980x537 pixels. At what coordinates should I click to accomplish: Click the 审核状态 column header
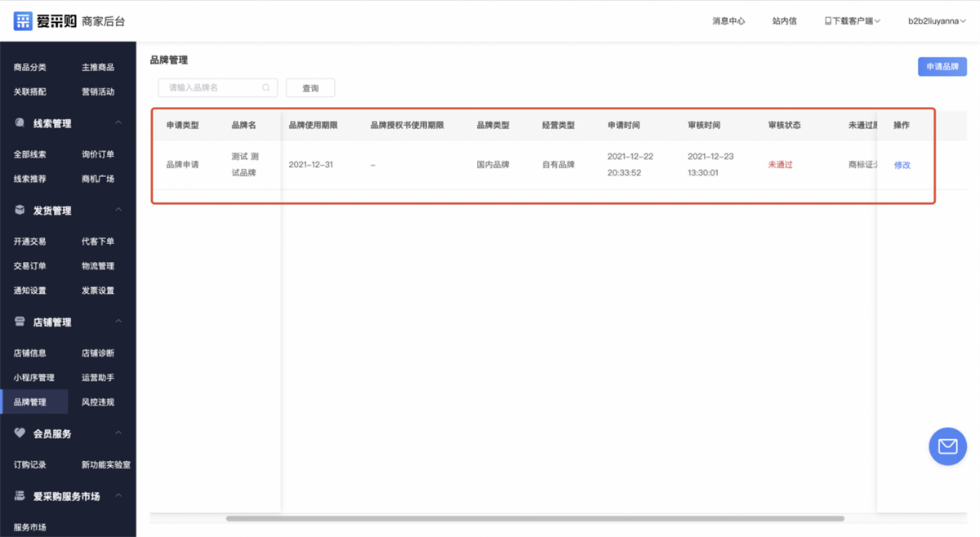785,126
